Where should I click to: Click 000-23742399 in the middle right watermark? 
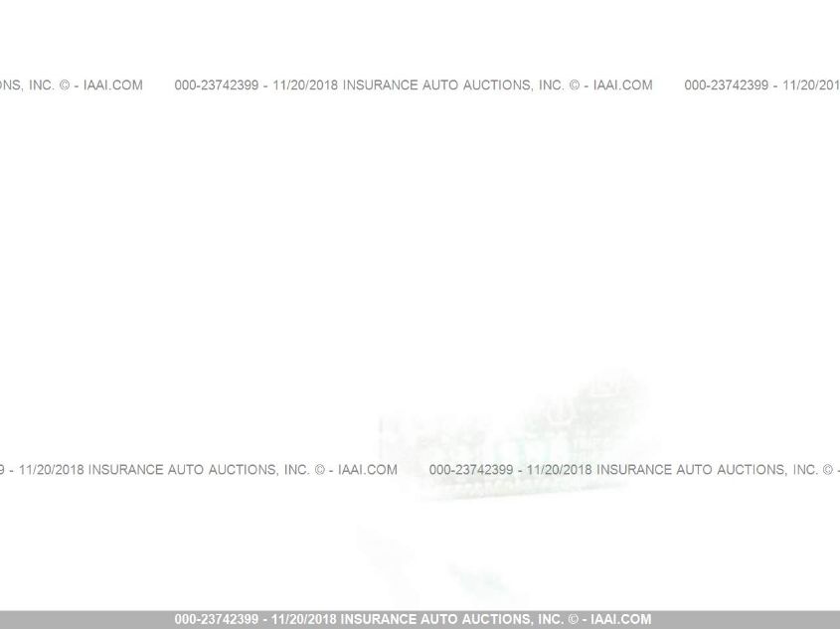(470, 470)
